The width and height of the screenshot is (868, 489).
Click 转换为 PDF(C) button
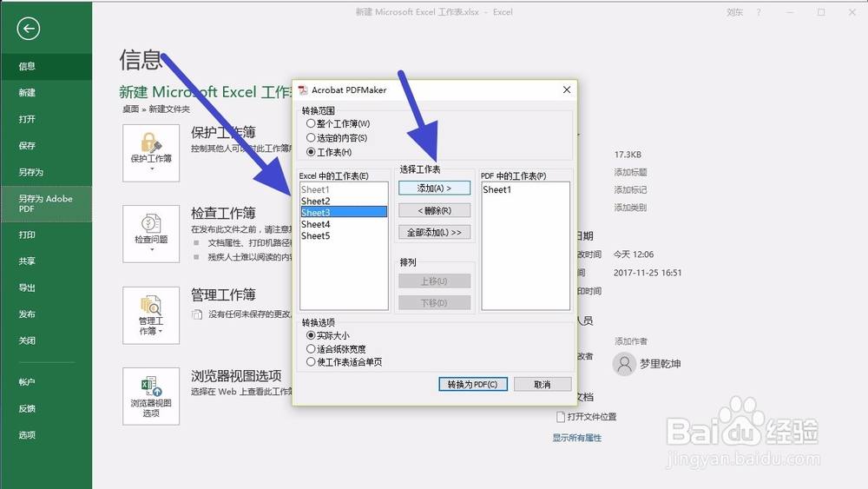click(473, 384)
